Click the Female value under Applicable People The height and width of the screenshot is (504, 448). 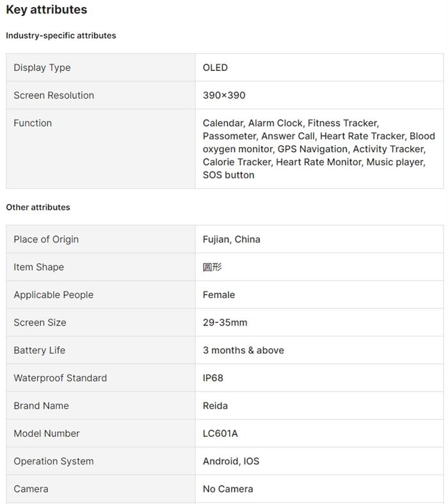(219, 295)
